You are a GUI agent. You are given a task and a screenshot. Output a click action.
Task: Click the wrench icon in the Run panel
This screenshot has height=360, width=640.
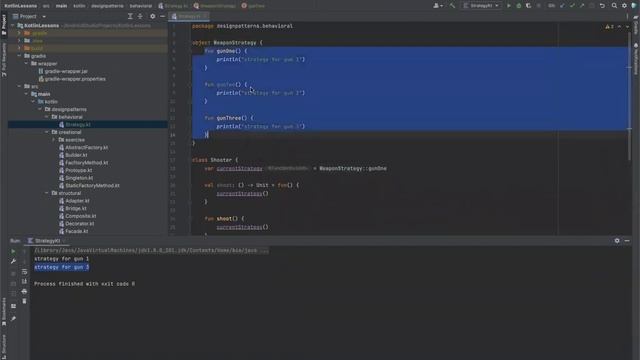[13, 261]
